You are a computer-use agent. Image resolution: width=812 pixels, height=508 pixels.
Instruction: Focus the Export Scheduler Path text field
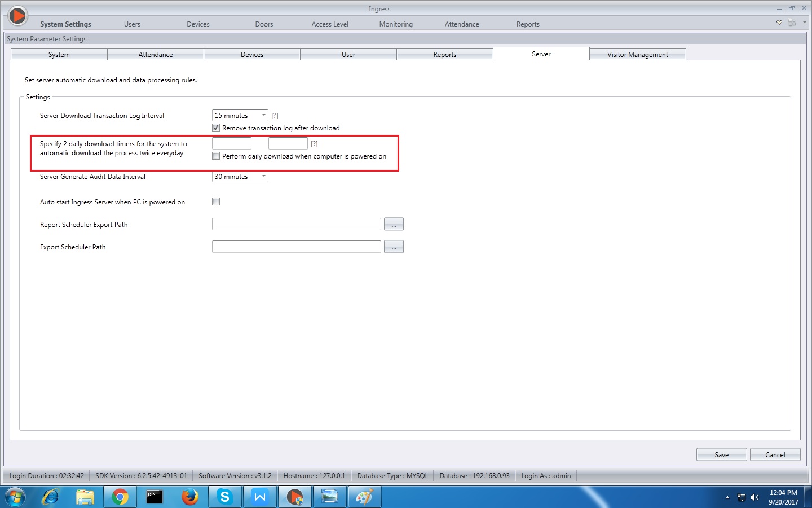pos(297,247)
